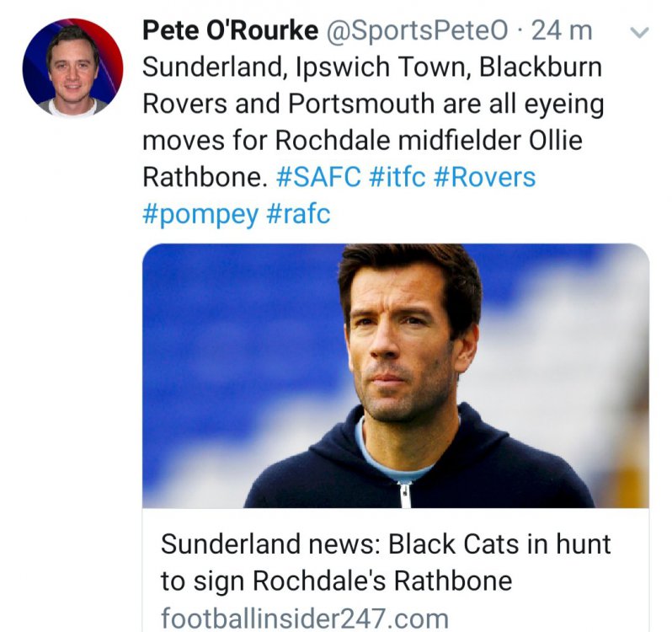The height and width of the screenshot is (632, 672).
Task: Select the #Rovers hashtag
Action: [x=484, y=177]
